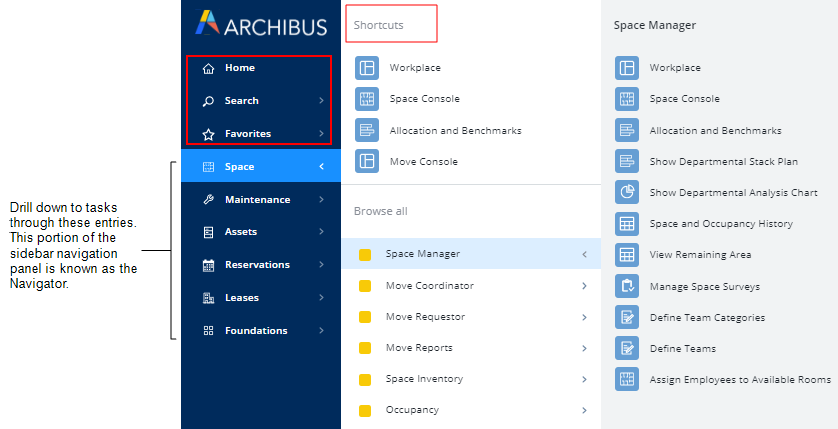This screenshot has height=429, width=838.
Task: Expand the Space Inventory chevron
Action: (583, 379)
